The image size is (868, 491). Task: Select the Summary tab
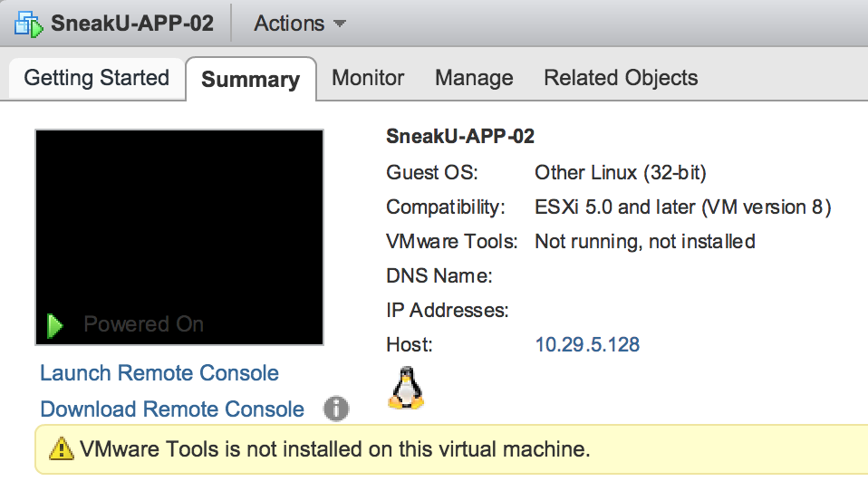click(x=251, y=79)
